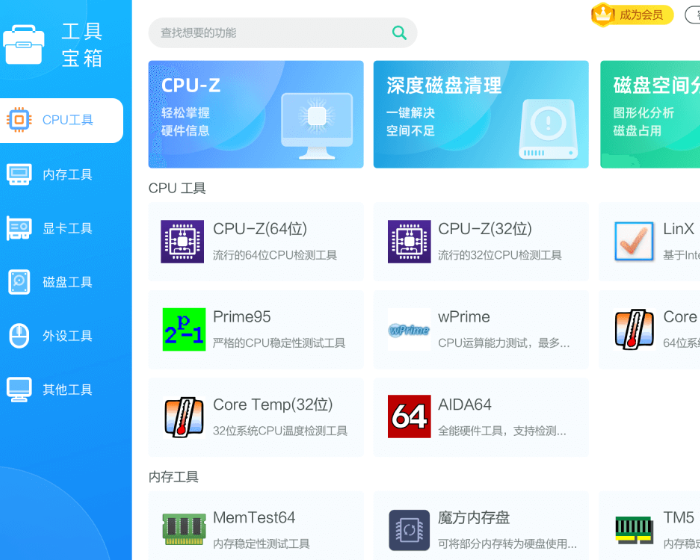This screenshot has width=700, height=560.
Task: Switch to 外设工具 category
Action: (x=62, y=337)
